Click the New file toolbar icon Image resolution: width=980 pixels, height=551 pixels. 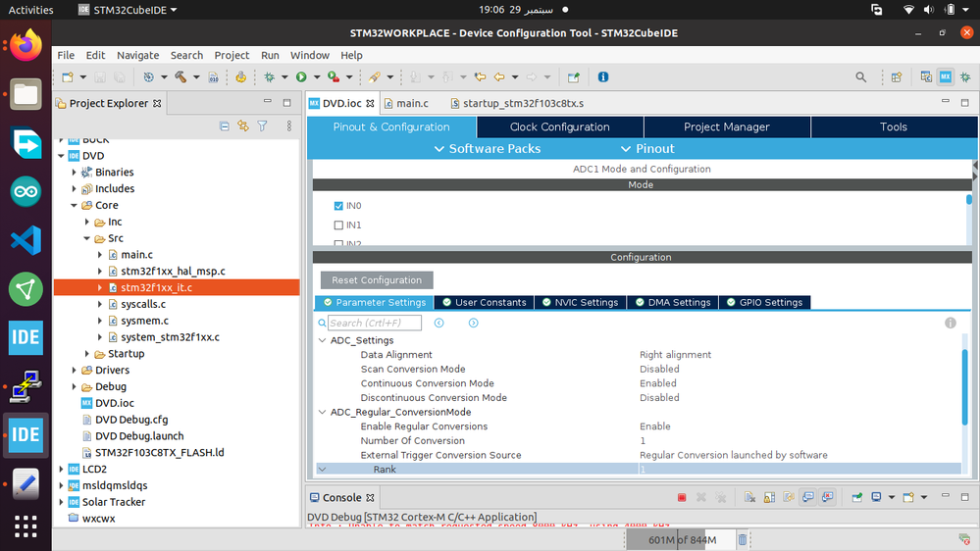tap(68, 76)
